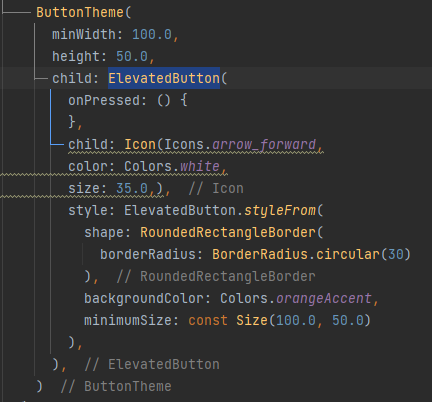Screen dimensions: 432x402
Task: Click the shape property name
Action: [104, 232]
